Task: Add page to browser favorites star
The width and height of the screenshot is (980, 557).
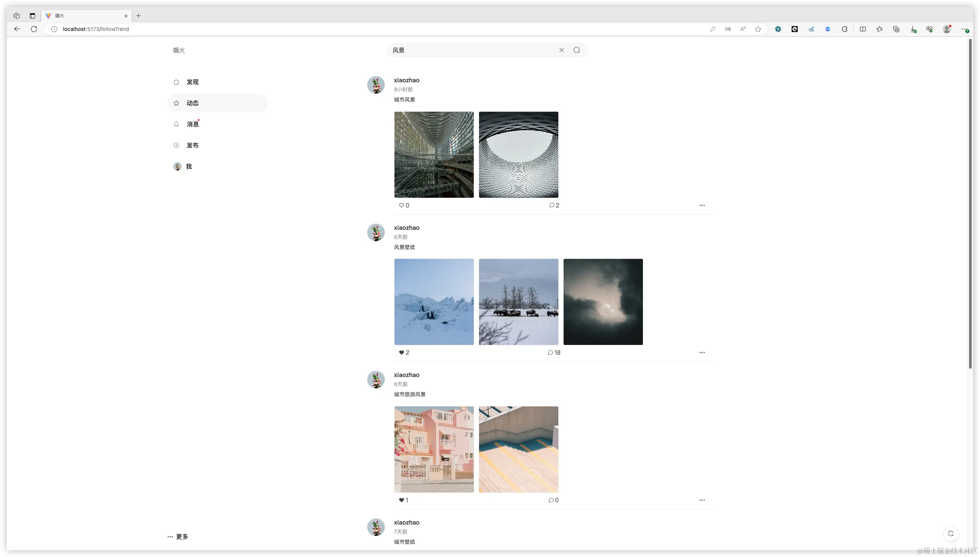Action: click(x=758, y=29)
